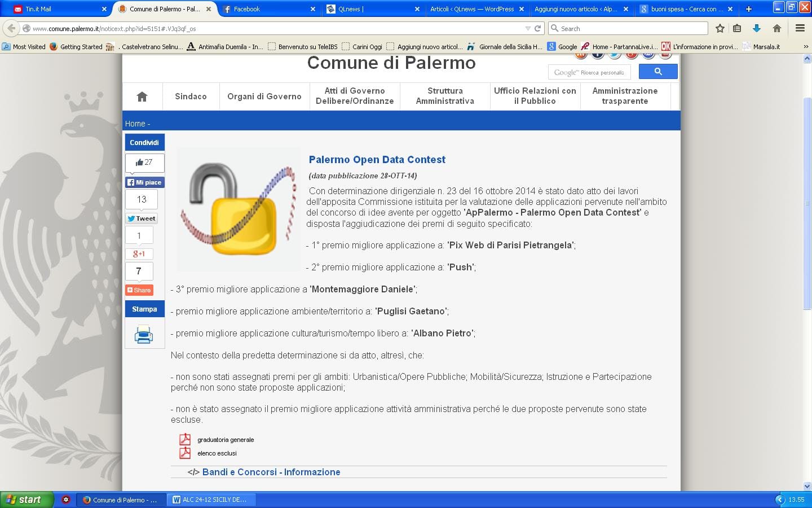The image size is (812, 508).
Task: Open the Struttura Amministrativa menu
Action: (445, 96)
